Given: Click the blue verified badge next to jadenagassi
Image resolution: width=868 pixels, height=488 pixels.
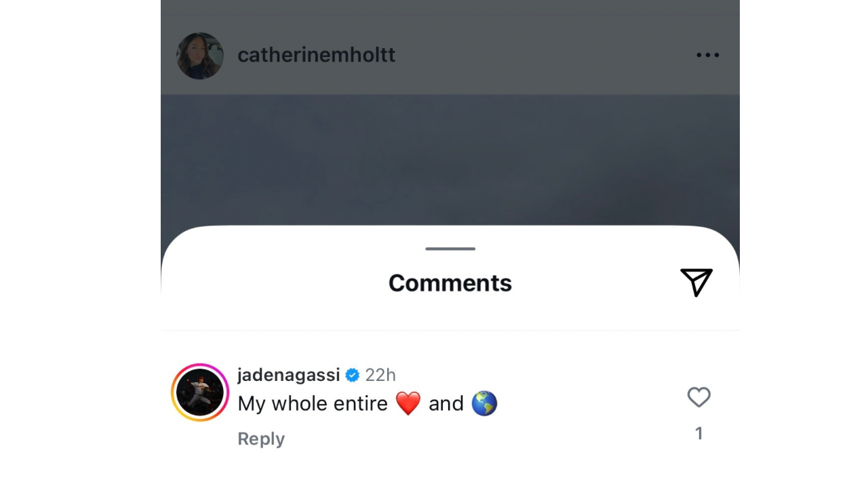Looking at the screenshot, I should (351, 374).
